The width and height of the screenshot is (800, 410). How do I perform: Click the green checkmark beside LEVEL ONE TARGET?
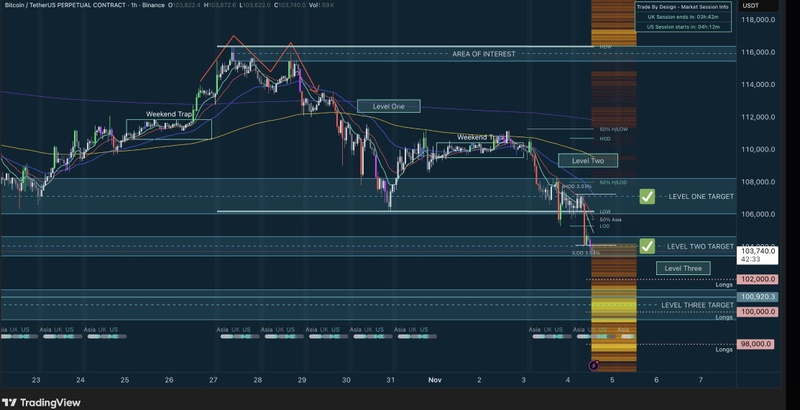coord(647,196)
